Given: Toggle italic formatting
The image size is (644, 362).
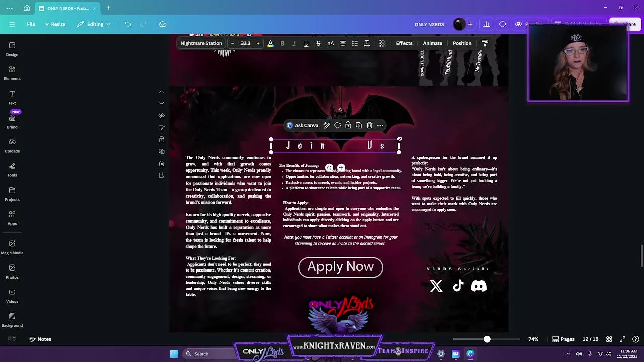Looking at the screenshot, I should pos(294,43).
